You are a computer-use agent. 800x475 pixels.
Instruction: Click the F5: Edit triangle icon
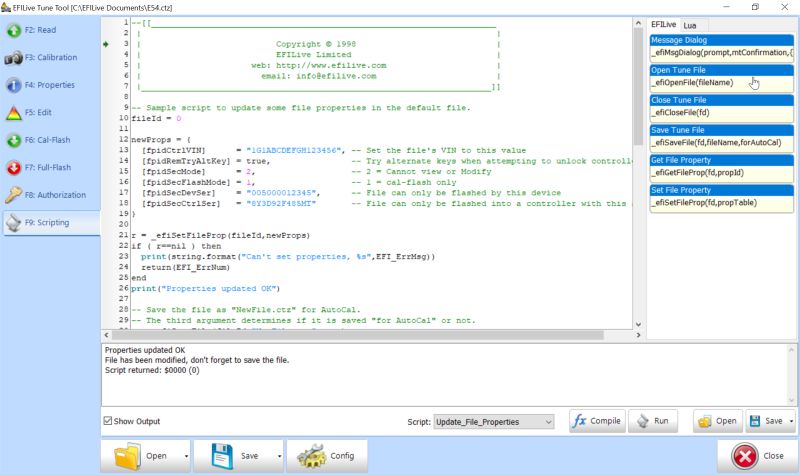coord(14,113)
